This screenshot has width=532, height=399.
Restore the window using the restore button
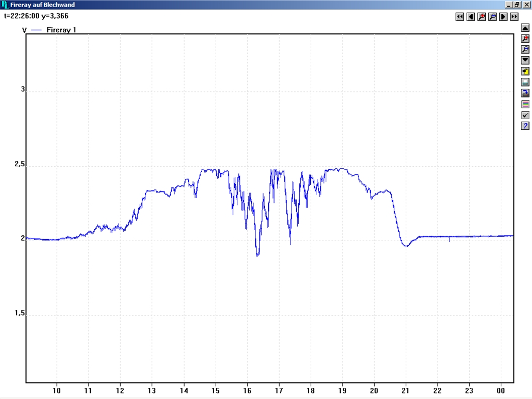(x=517, y=5)
